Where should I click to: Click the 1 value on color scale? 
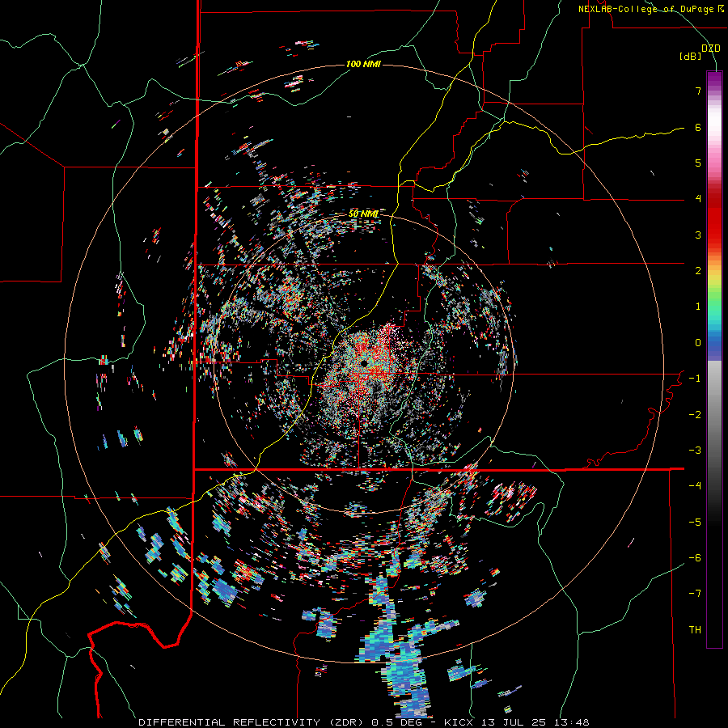pos(698,307)
